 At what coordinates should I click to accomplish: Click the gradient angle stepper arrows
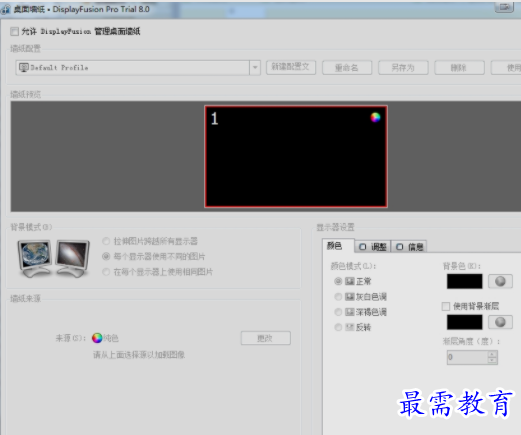tap(492, 357)
